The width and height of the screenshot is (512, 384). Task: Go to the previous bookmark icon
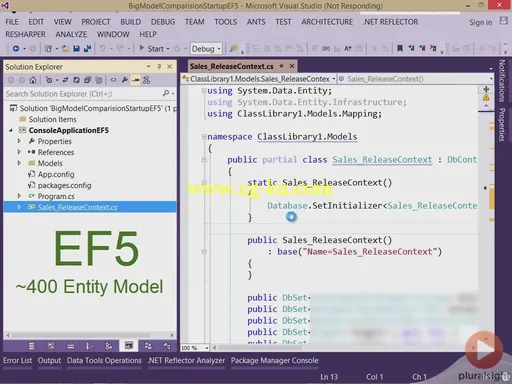(411, 49)
